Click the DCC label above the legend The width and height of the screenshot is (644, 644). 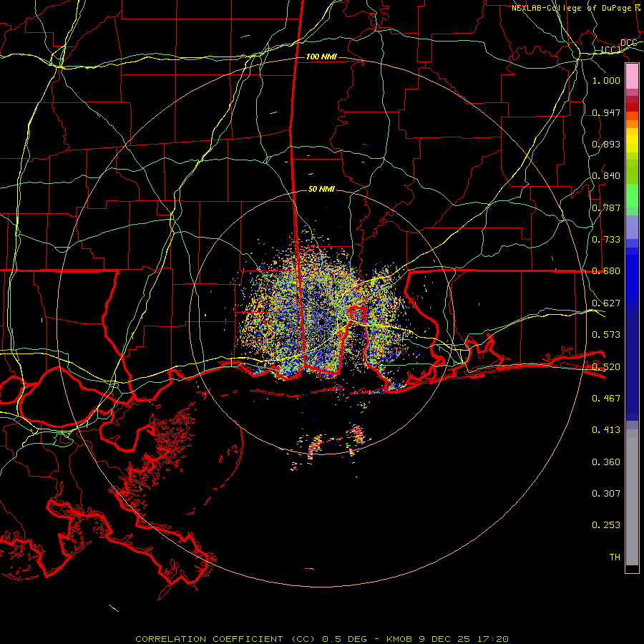629,43
